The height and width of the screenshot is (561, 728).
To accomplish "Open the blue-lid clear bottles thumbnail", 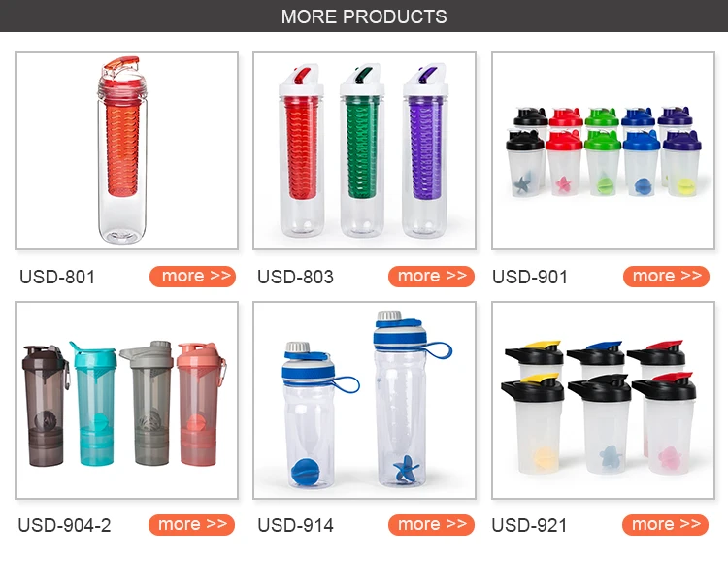I will (x=364, y=400).
